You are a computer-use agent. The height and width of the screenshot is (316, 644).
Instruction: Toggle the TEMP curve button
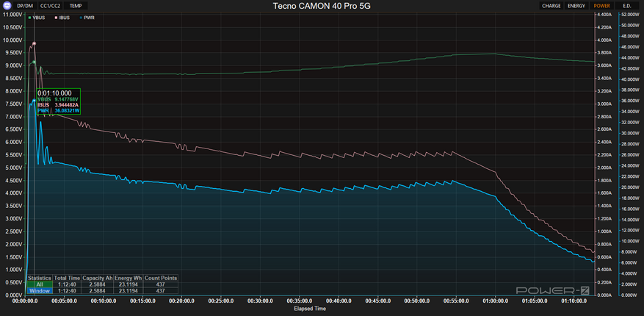click(x=76, y=6)
